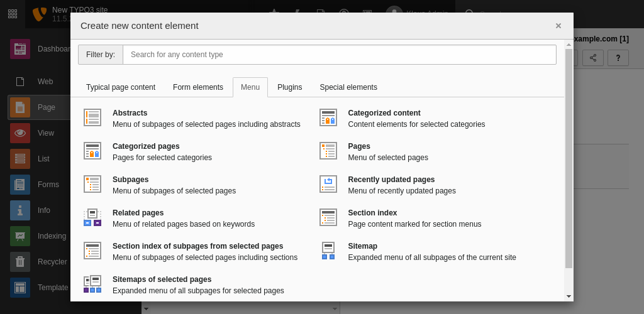Select the Sitemaps of selected pages icon
This screenshot has height=314, width=644.
coord(92,284)
